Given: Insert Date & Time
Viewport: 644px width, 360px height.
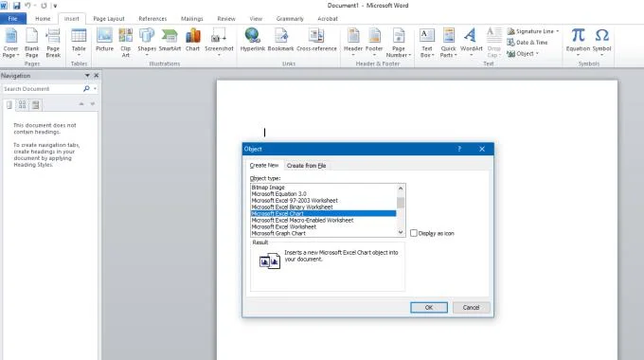Looking at the screenshot, I should 528,43.
